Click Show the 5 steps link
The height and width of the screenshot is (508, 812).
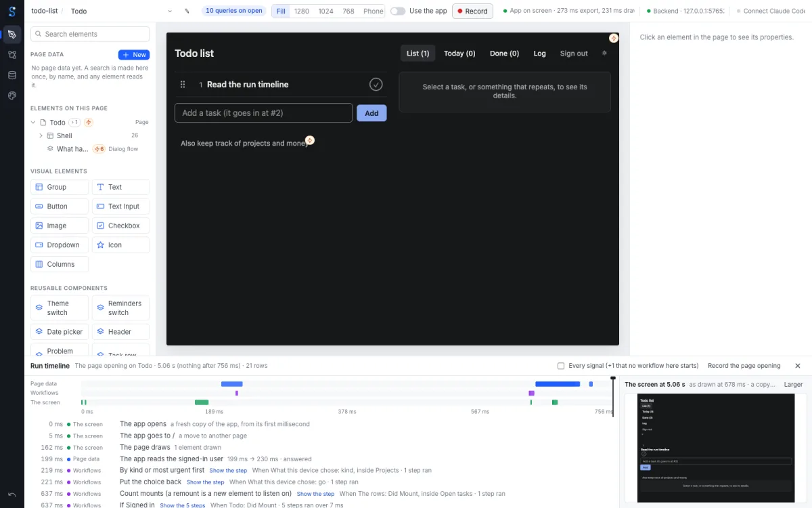pyautogui.click(x=182, y=505)
